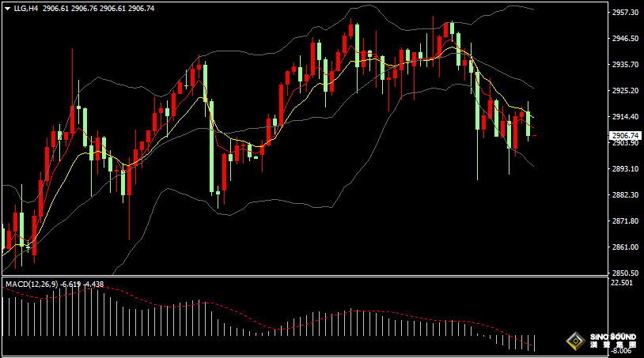Screen dimensions: 644x358
Task: Click the 2957.30 price axis label
Action: (625, 13)
